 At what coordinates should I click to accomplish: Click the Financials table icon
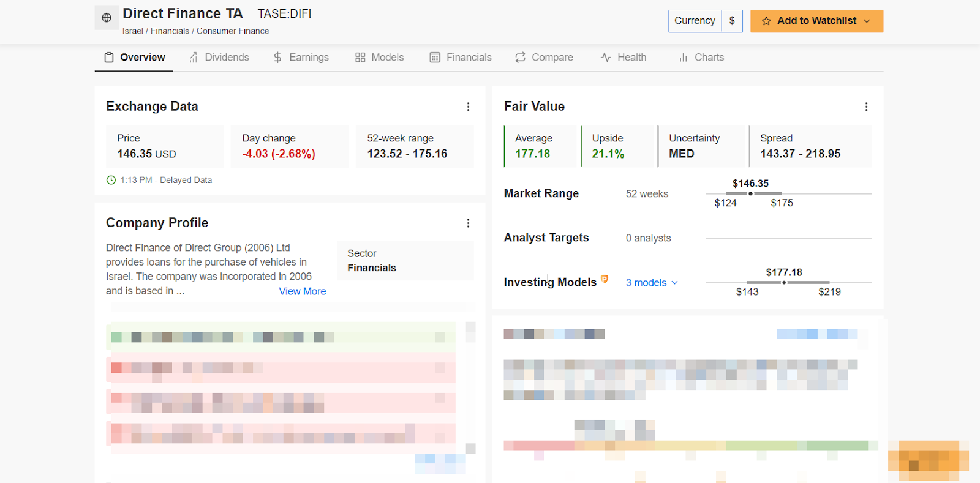point(435,58)
